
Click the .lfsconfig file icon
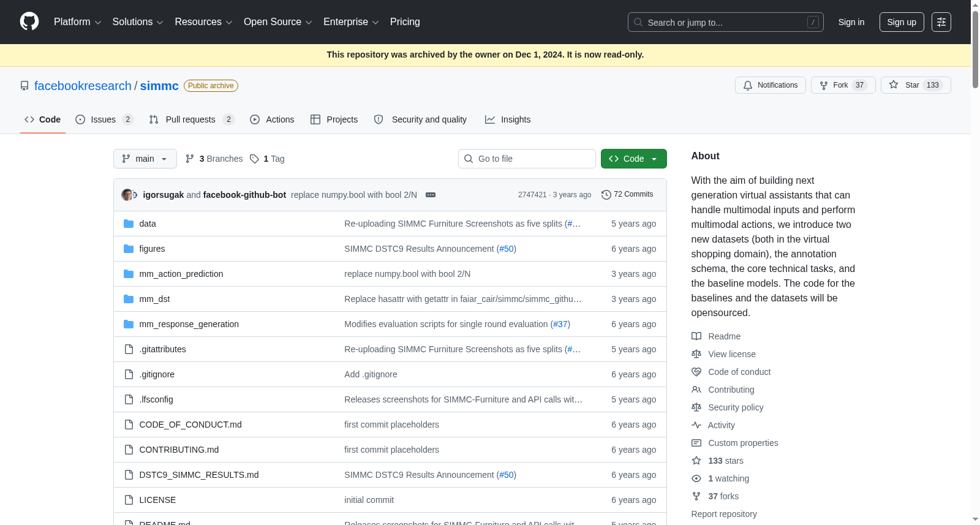[129, 399]
